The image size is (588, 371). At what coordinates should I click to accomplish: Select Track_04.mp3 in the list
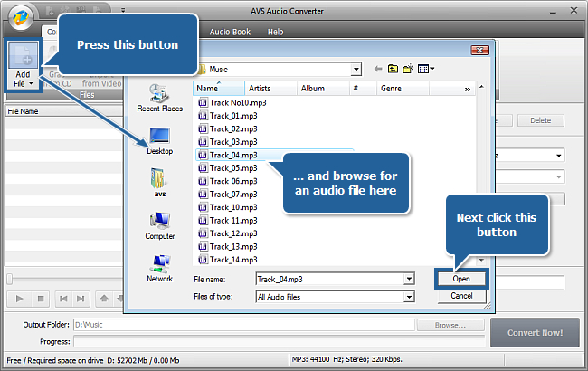[228, 155]
